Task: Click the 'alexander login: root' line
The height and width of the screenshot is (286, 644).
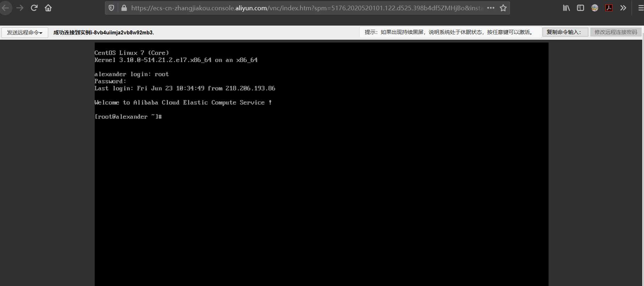Action: point(132,74)
